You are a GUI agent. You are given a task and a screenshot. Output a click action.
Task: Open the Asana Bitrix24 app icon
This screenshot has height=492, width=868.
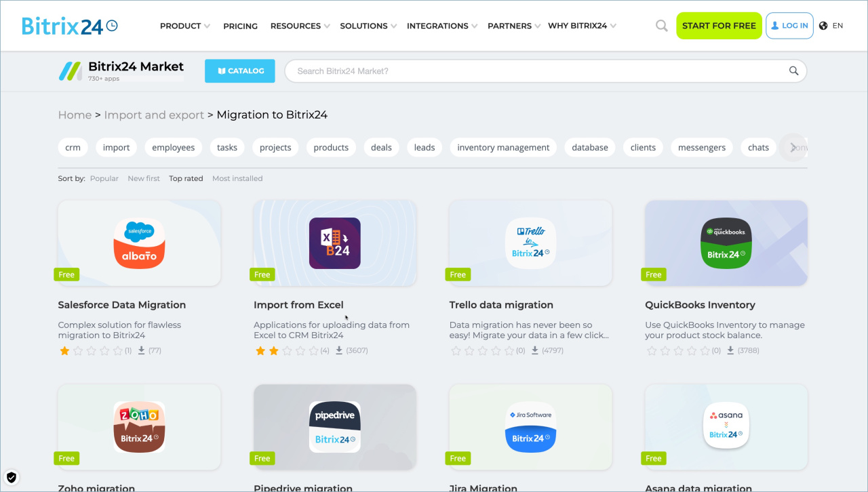[x=726, y=427]
